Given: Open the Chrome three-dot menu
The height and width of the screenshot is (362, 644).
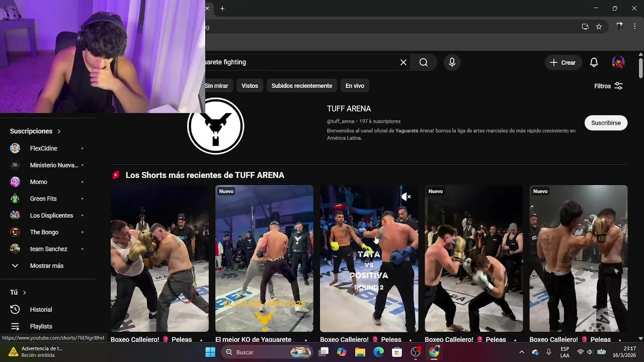Looking at the screenshot, I should (x=634, y=27).
